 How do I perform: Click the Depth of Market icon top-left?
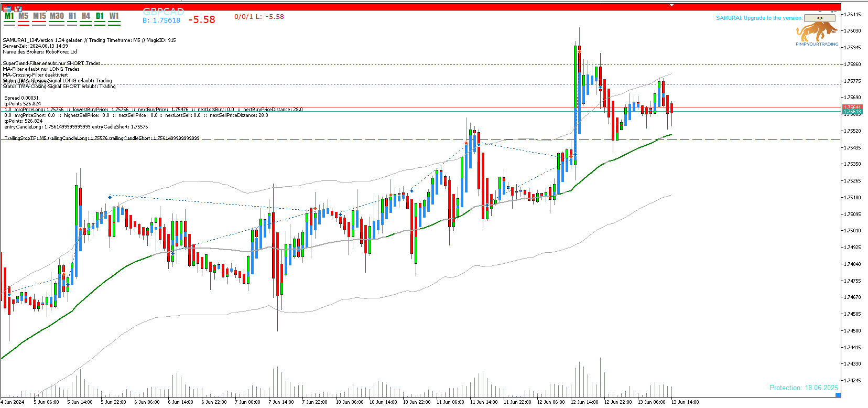[x=7, y=9]
